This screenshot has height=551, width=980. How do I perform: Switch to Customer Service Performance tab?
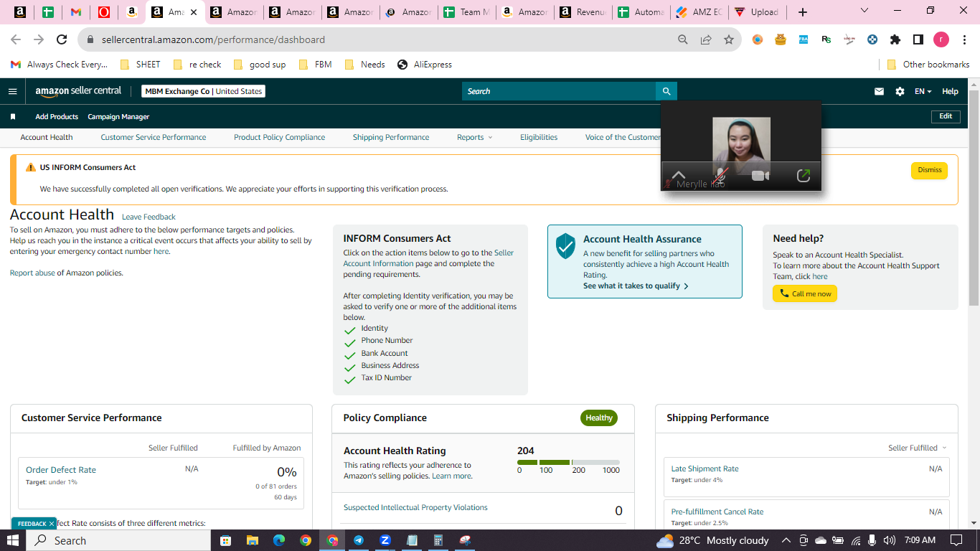click(154, 137)
